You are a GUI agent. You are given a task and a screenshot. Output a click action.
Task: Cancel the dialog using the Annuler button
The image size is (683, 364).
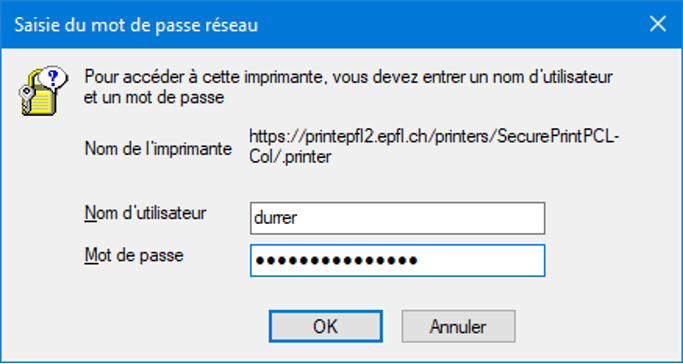(x=458, y=326)
